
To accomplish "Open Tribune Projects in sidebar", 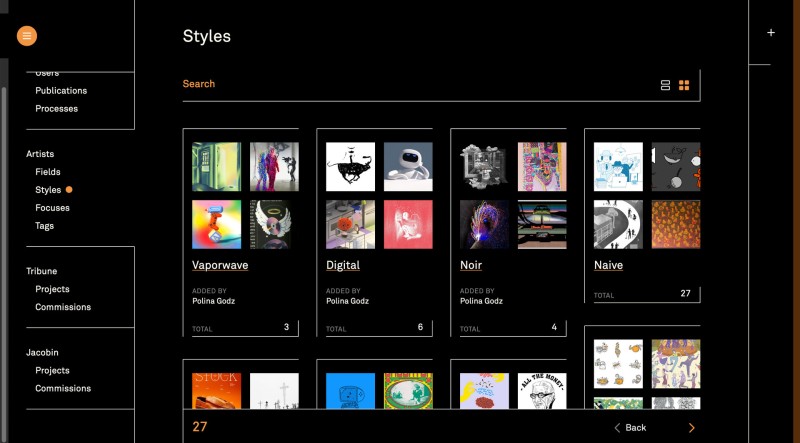I will pyautogui.click(x=52, y=289).
